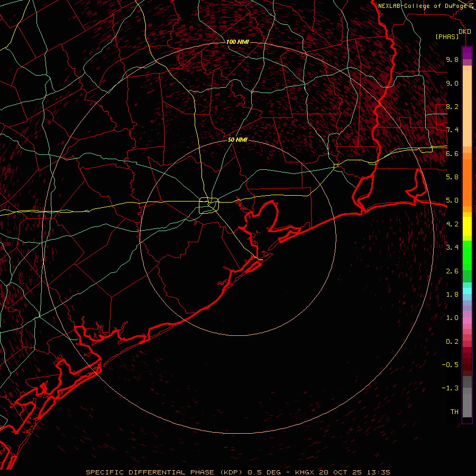Pick the dark maroon swatch on the color bar
The width and height of the screenshot is (476, 476).
coord(467,364)
